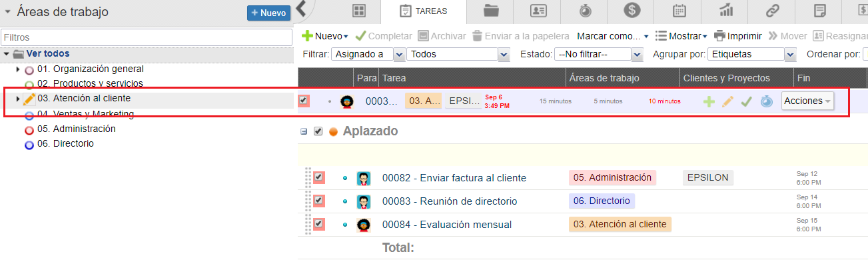Open the contacts card tab icon
Screen dimensions: 868x268
click(x=538, y=11)
